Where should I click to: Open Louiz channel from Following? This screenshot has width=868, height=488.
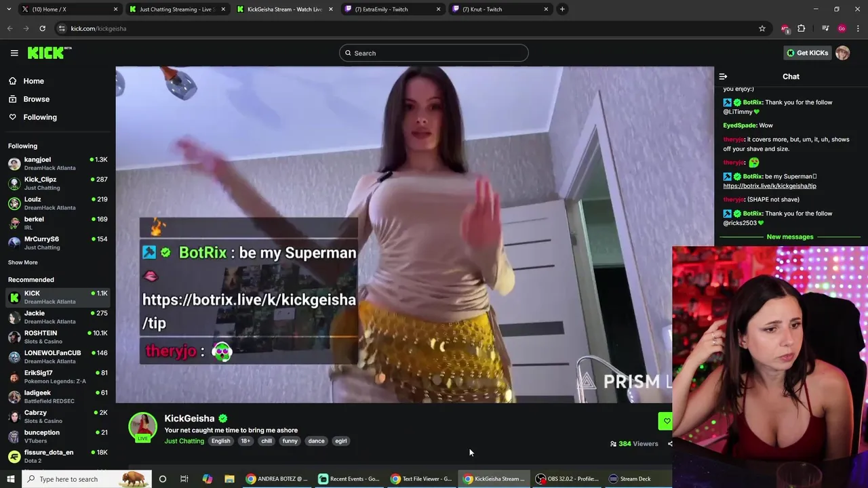pyautogui.click(x=58, y=203)
